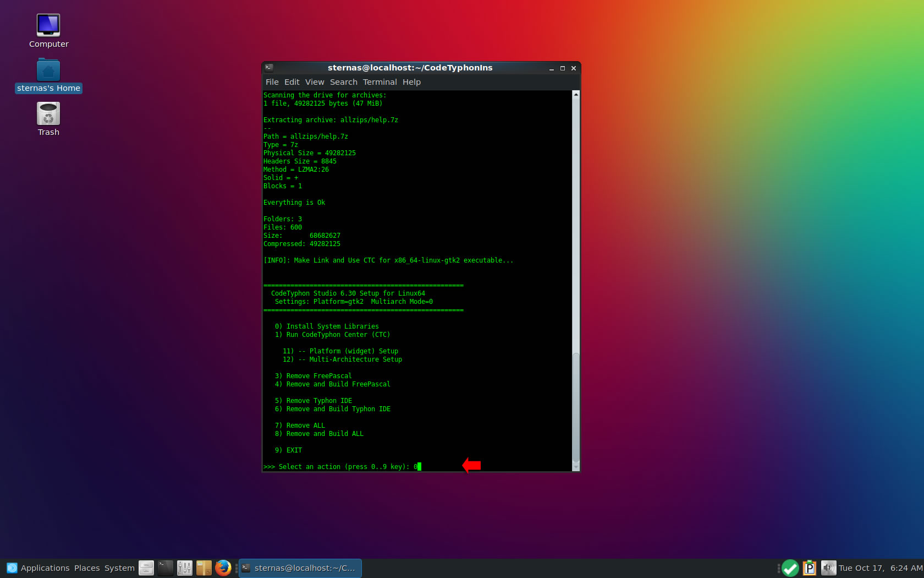The image size is (924, 578).
Task: Launch Firefox from the panel
Action: pyautogui.click(x=223, y=568)
